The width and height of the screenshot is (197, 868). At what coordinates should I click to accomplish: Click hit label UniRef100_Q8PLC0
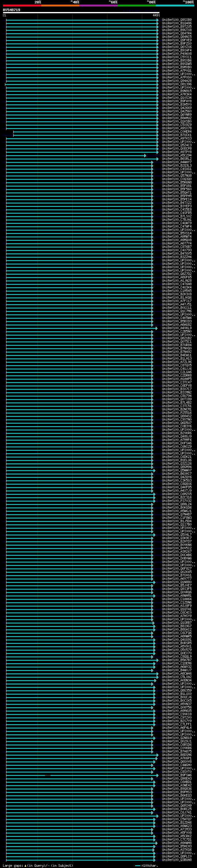pos(177,856)
